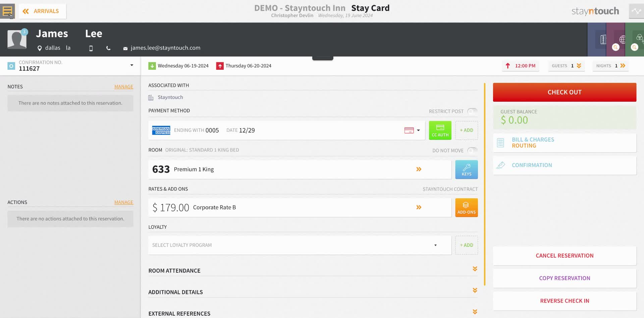Click the Guest Balance $0.00 panel
Viewport: 644px width, 318px height.
[x=565, y=117]
